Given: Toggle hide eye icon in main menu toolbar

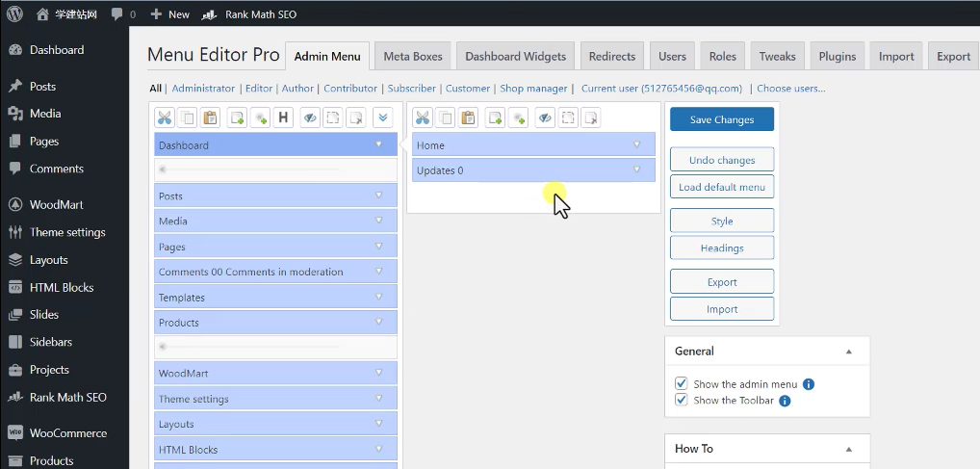Looking at the screenshot, I should point(310,117).
